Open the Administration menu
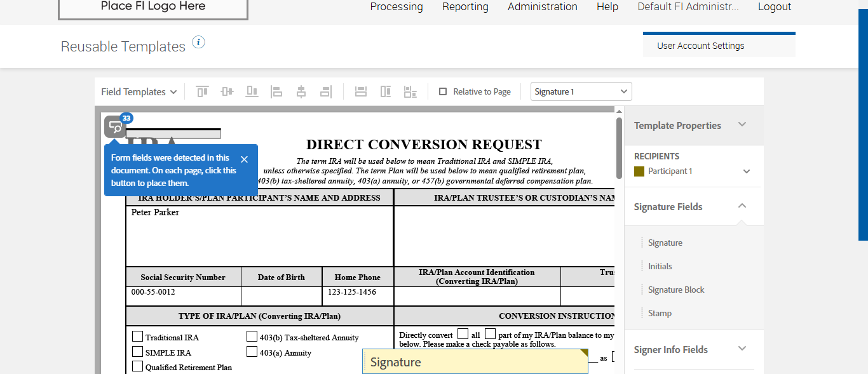 542,7
